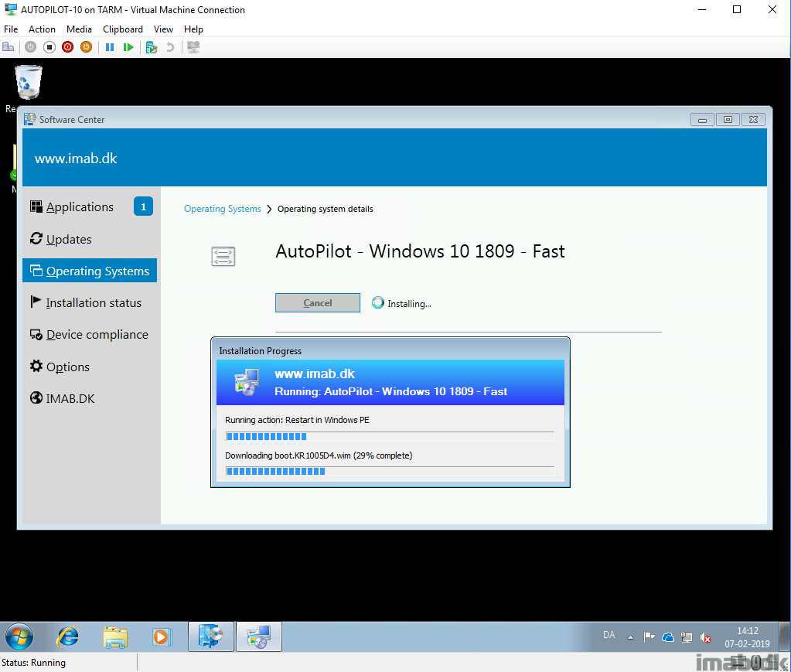Screen dimensions: 791x672
Task: Reset the VM with the green play icon
Action: pos(128,47)
